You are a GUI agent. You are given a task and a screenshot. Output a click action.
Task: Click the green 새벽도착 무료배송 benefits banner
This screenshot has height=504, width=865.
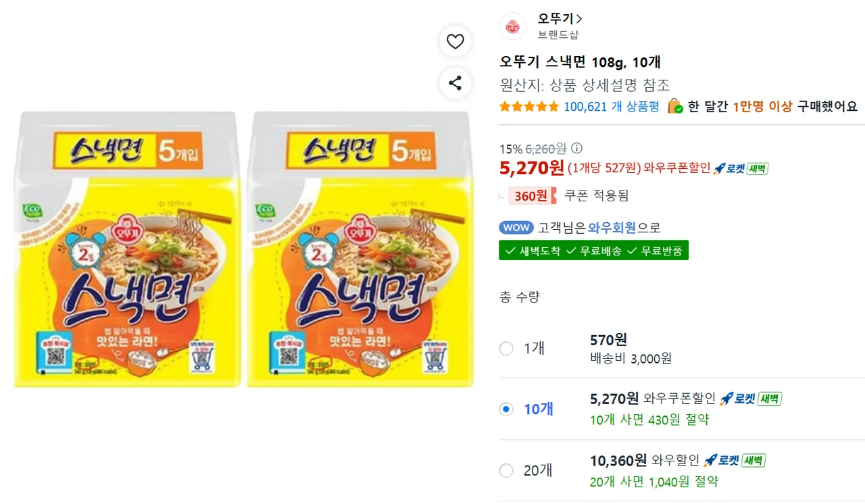click(x=593, y=251)
